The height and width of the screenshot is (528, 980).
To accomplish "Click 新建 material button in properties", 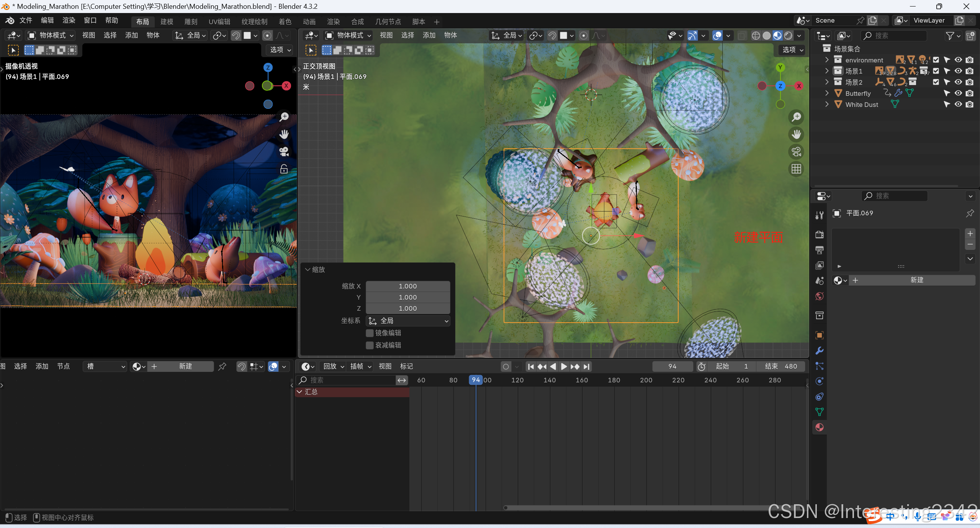I will [916, 280].
